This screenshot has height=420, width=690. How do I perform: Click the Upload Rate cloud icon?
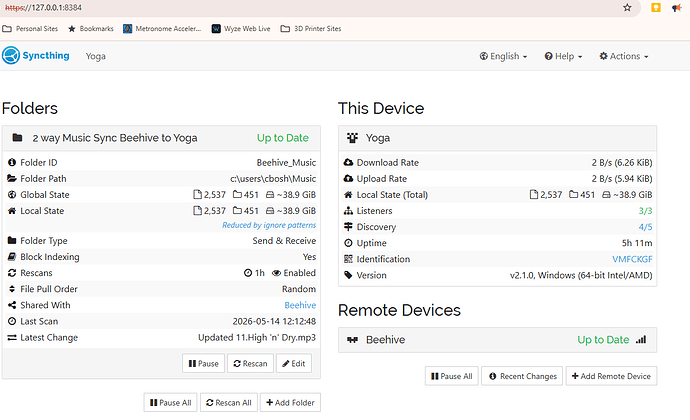tap(348, 178)
